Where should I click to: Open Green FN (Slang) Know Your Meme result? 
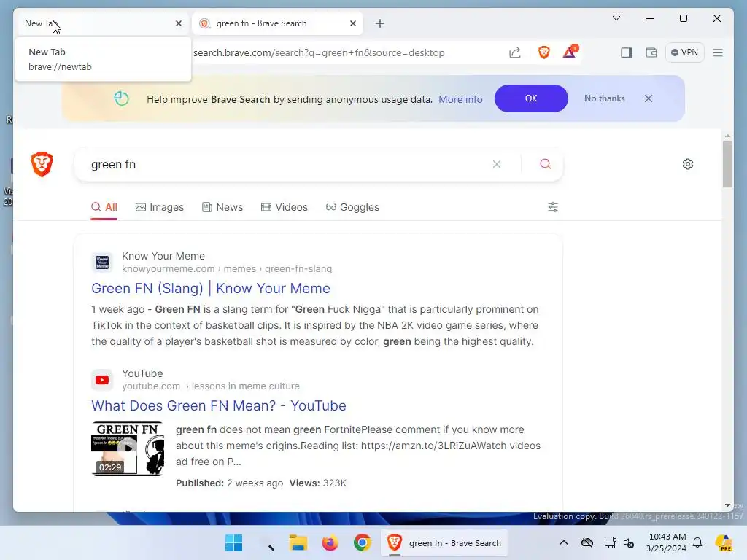211,288
